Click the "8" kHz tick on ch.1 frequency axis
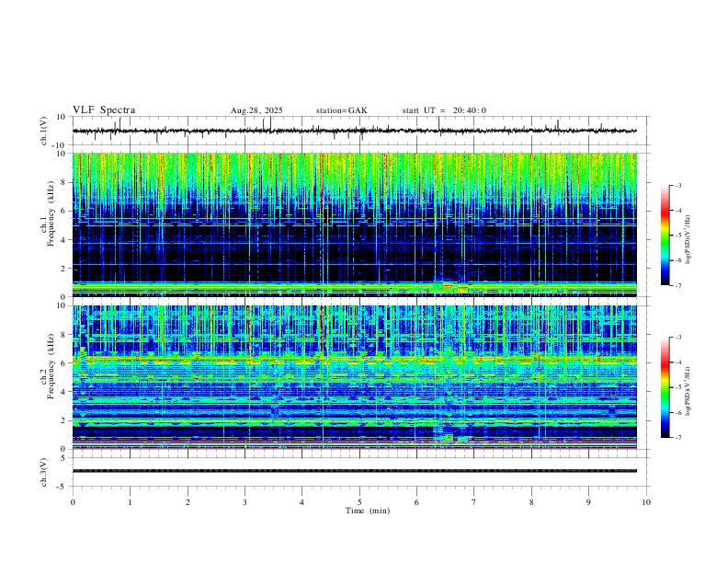The width and height of the screenshot is (728, 563). pos(63,182)
